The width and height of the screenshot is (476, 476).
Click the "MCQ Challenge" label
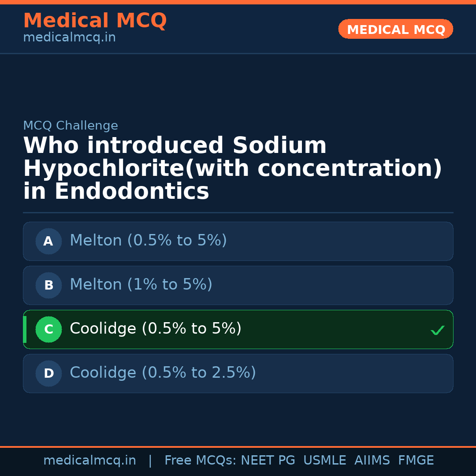[71, 126]
